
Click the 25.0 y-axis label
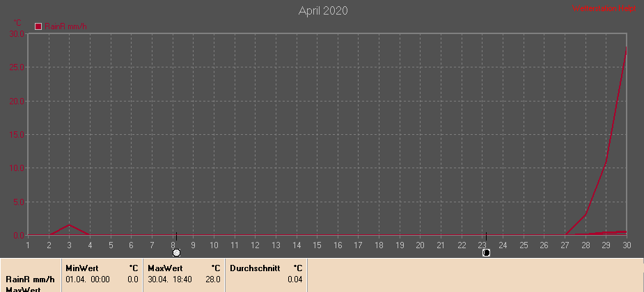click(17, 67)
